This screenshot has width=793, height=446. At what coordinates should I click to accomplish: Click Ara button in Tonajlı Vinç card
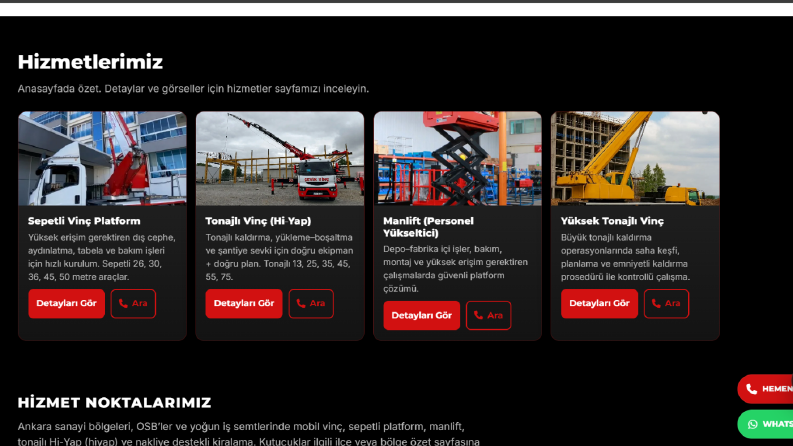click(311, 303)
